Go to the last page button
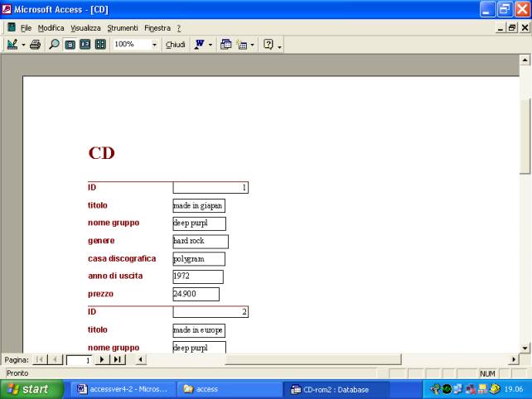532x399 pixels. tap(118, 359)
